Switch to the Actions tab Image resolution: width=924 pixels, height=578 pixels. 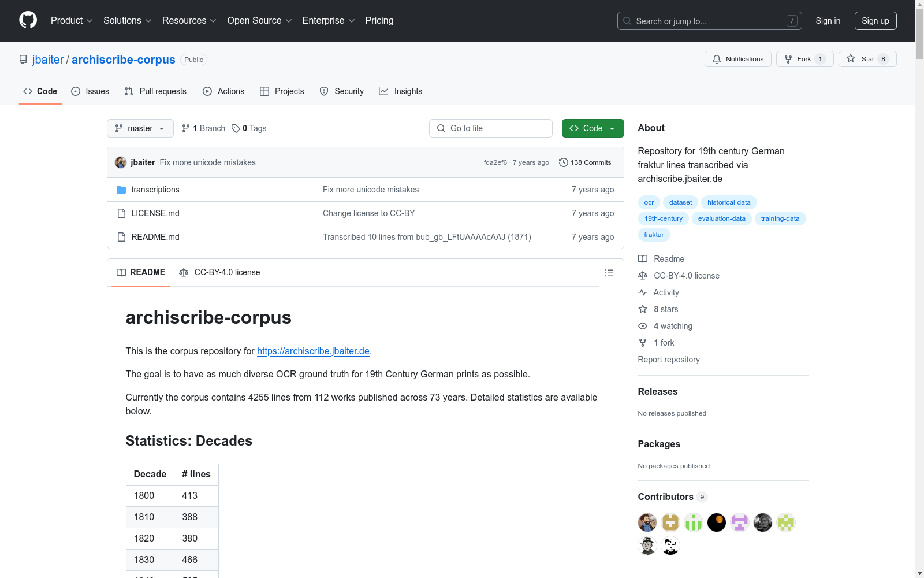tap(223, 91)
